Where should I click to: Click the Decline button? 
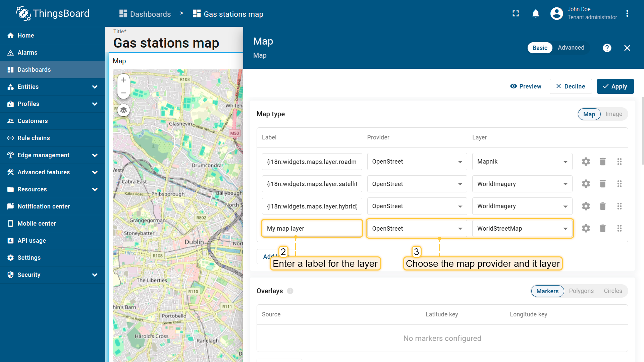tap(571, 86)
